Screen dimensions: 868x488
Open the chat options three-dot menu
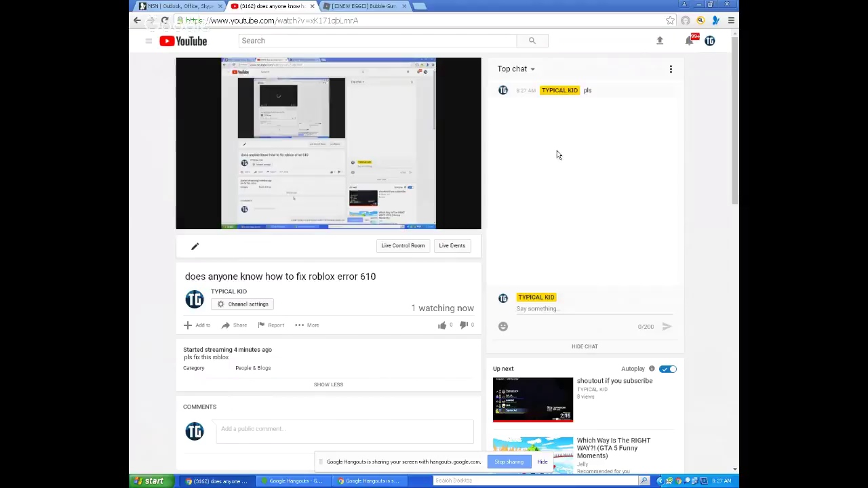click(671, 69)
